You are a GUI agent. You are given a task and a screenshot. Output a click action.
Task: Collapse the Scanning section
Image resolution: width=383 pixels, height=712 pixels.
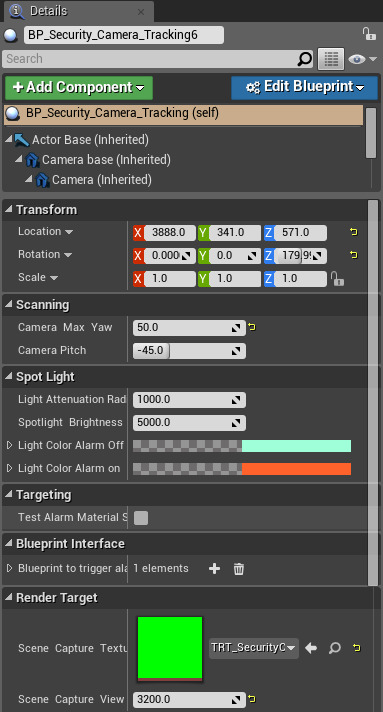(x=9, y=305)
